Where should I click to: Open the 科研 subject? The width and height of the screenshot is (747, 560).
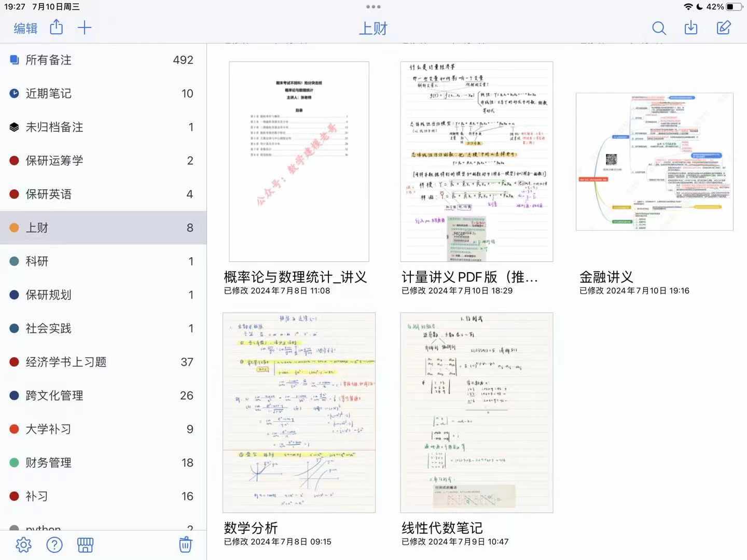[x=103, y=261]
